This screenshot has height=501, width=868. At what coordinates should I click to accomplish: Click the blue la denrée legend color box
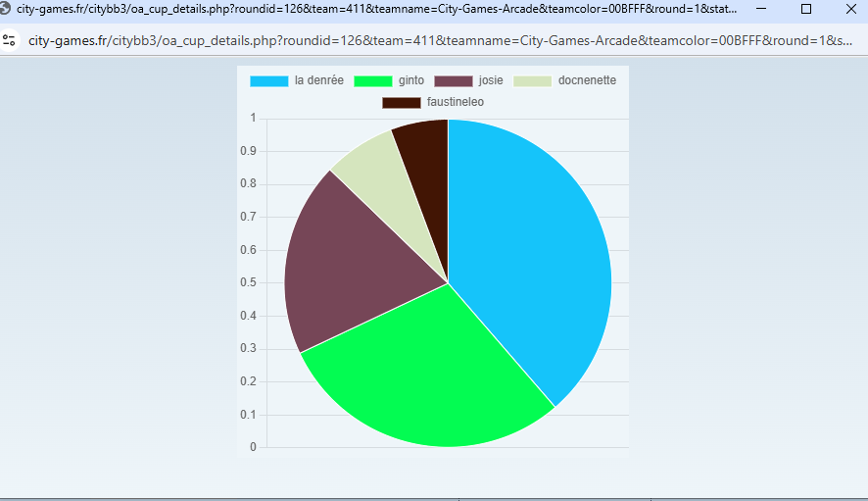coord(269,80)
